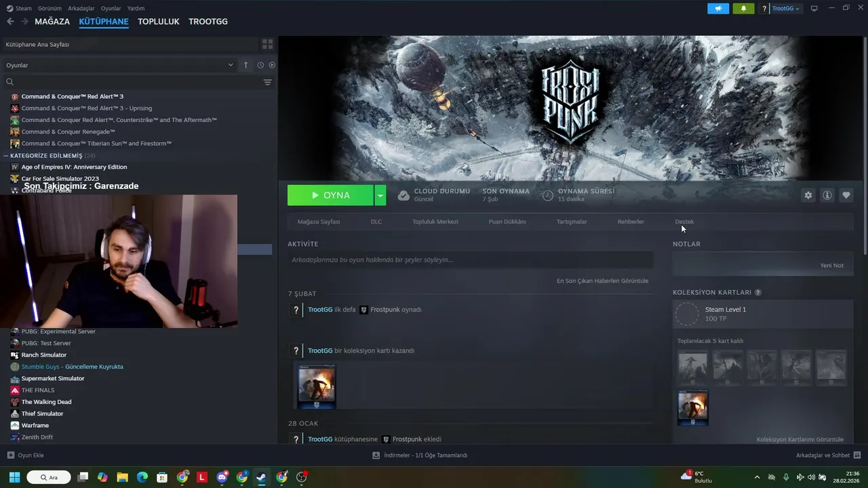Open Steam from the Windows taskbar

tap(261, 477)
